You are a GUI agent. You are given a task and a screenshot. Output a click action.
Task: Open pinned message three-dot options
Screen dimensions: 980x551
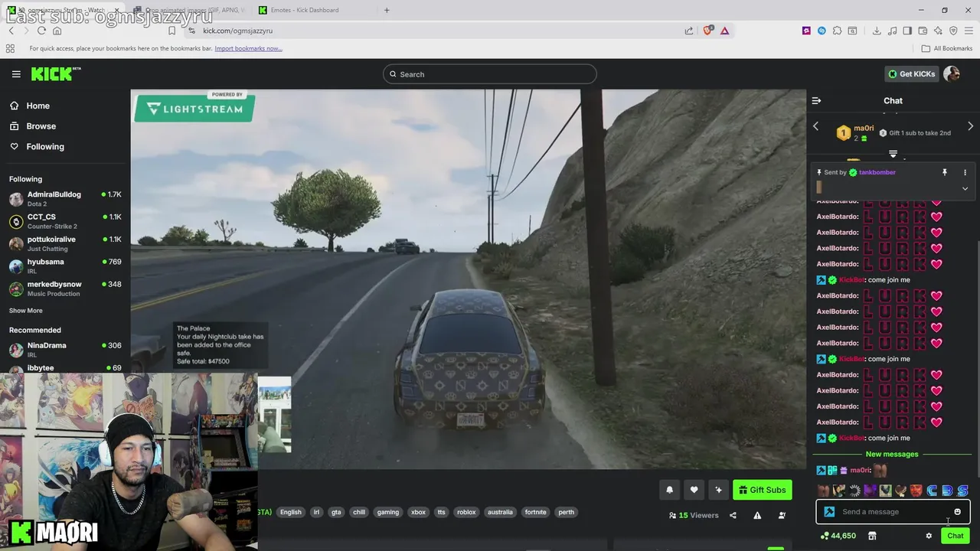point(965,172)
